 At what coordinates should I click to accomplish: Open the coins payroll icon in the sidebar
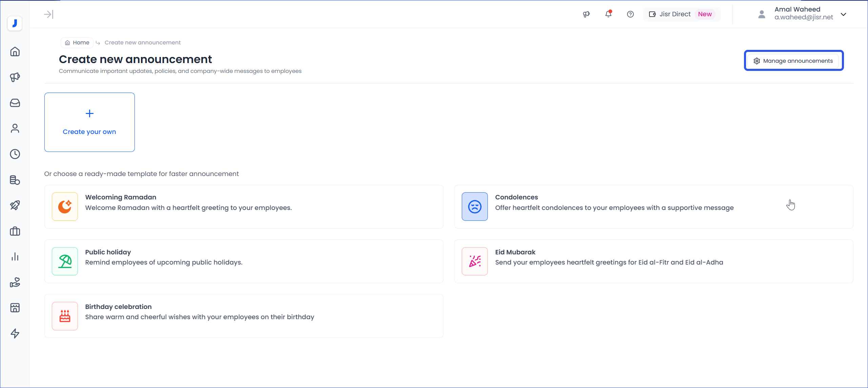15,180
